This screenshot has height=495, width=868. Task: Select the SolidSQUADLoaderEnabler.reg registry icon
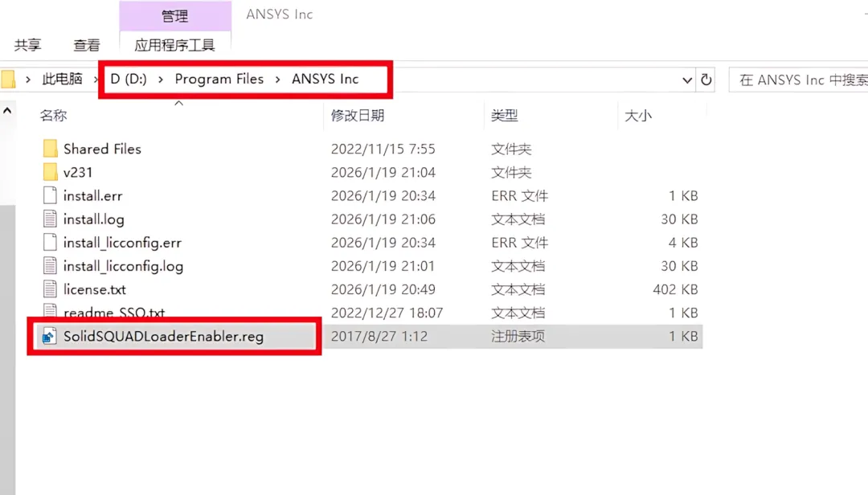(49, 336)
